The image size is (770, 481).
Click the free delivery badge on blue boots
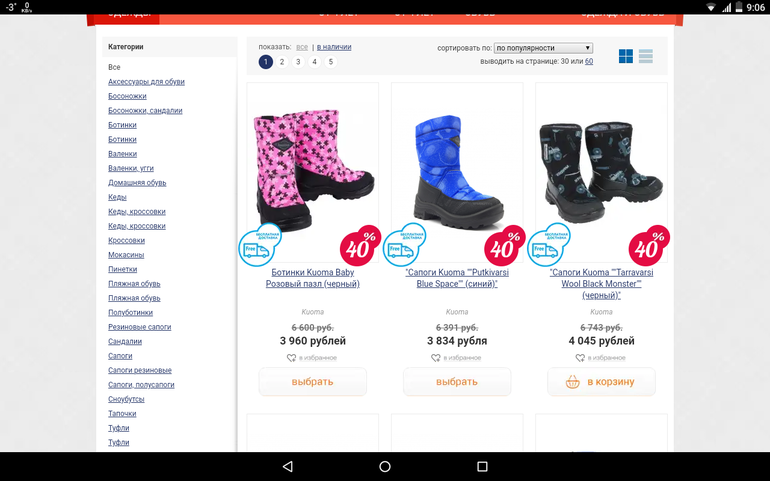pos(404,245)
